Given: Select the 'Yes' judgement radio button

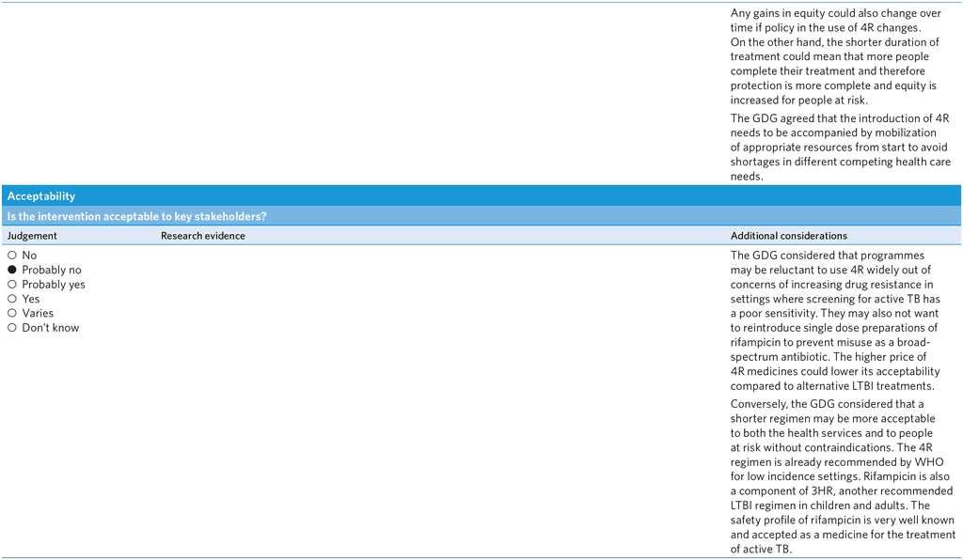Looking at the screenshot, I should point(12,299).
